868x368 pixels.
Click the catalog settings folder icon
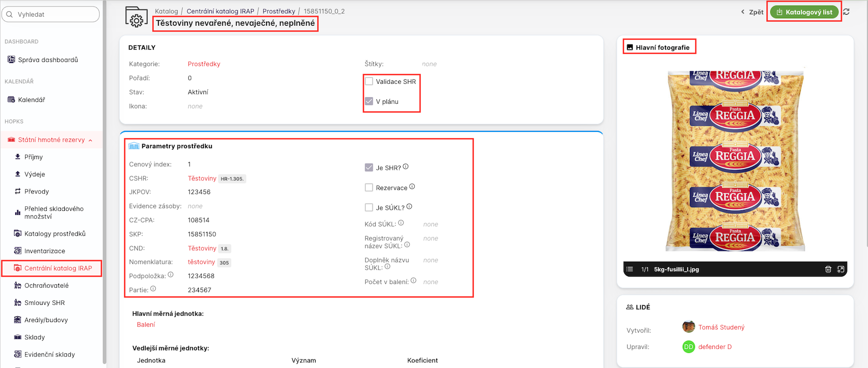(136, 17)
